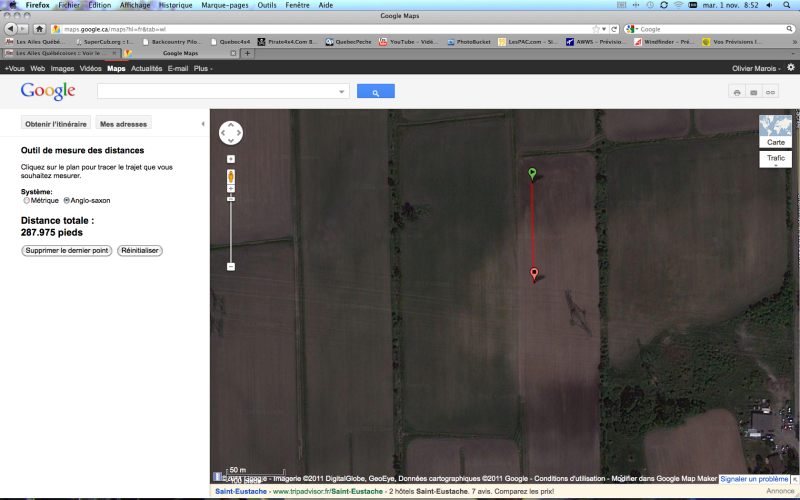Click the Pegman Street View icon

231,178
